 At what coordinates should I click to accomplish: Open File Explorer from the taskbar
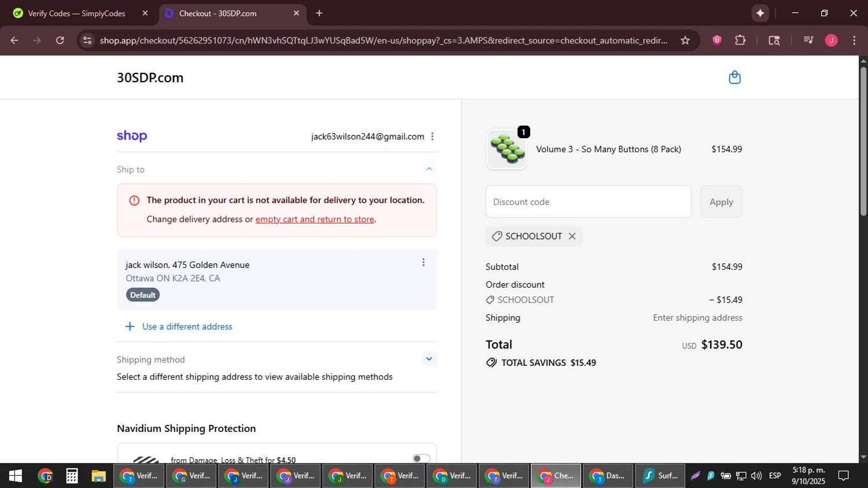pos(99,476)
